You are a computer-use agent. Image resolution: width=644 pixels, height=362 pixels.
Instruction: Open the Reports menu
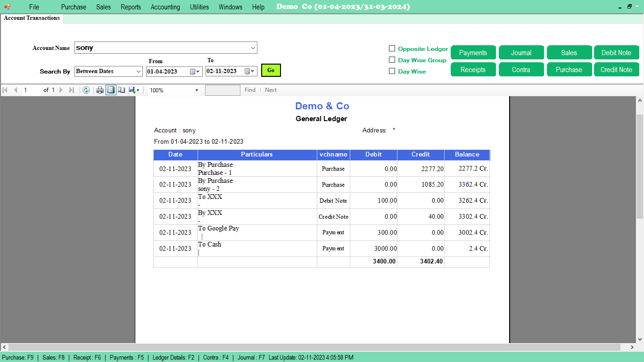131,7
